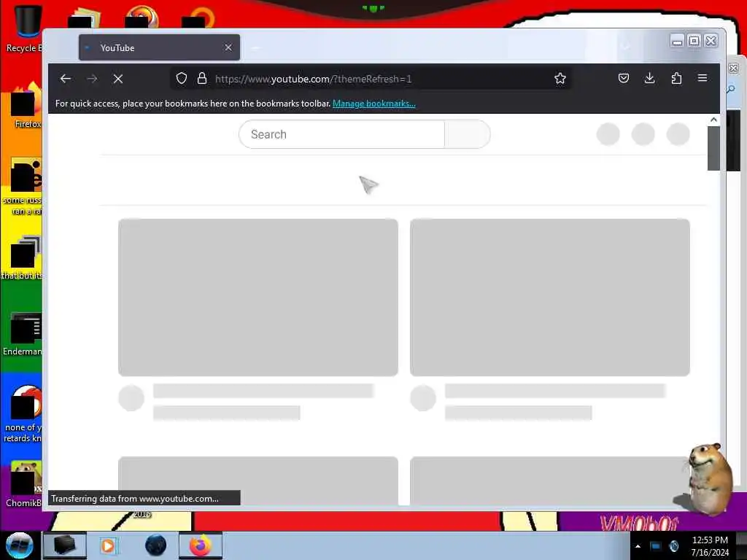Show hidden system tray icons arrow

pyautogui.click(x=638, y=546)
